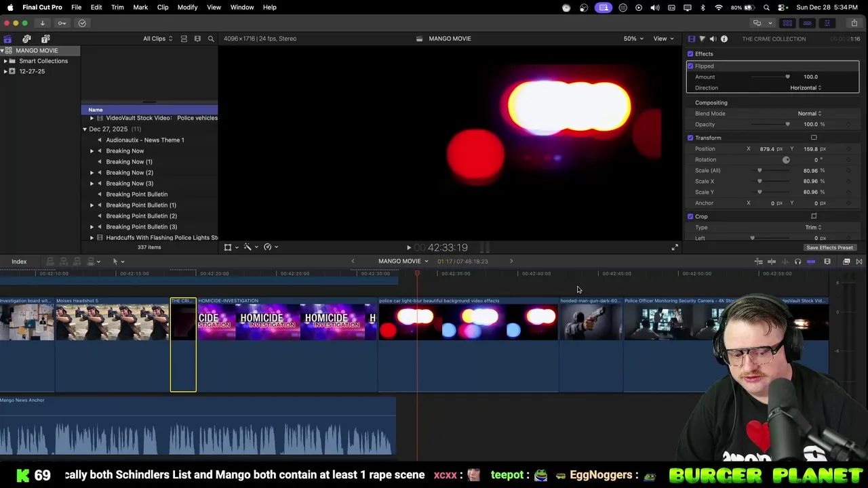Viewport: 868px width, 488px height.
Task: Open the viewer 50% zoom dropdown
Action: pyautogui.click(x=633, y=39)
